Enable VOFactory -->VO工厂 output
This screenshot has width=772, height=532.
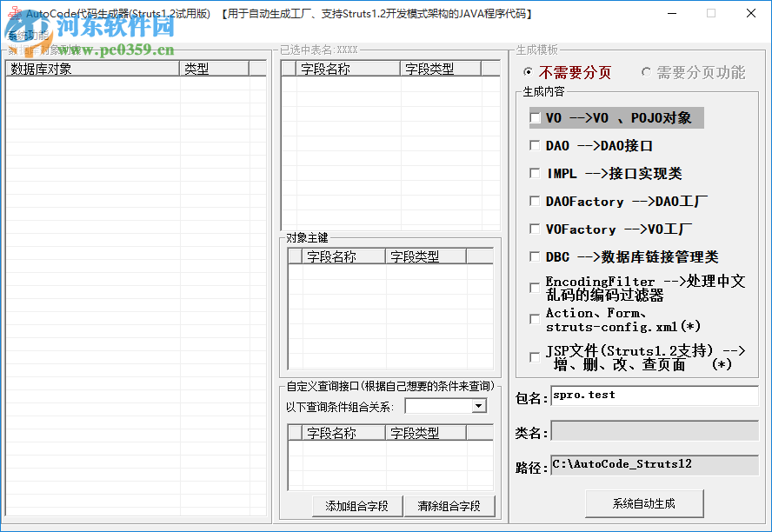click(x=534, y=229)
